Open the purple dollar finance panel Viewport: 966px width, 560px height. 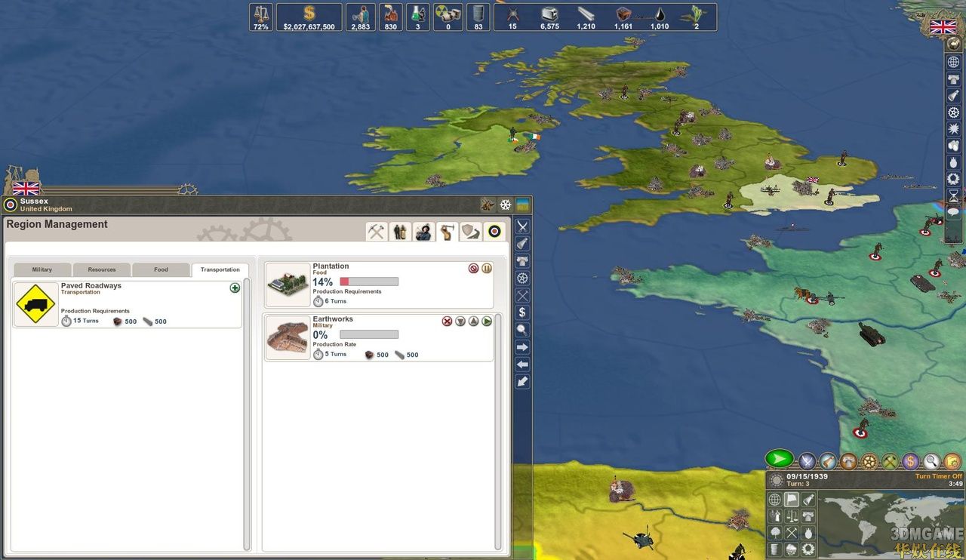click(x=911, y=460)
